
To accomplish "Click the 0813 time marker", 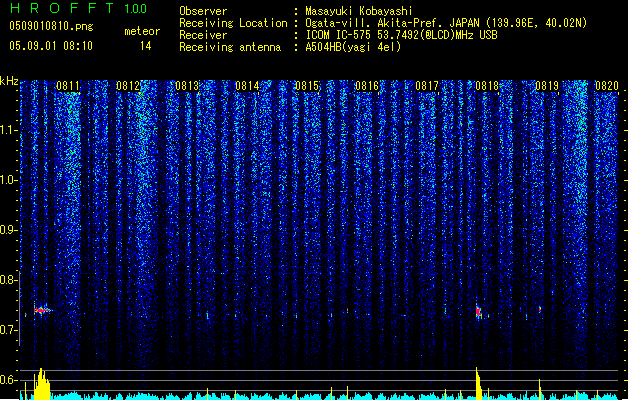I will [187, 86].
